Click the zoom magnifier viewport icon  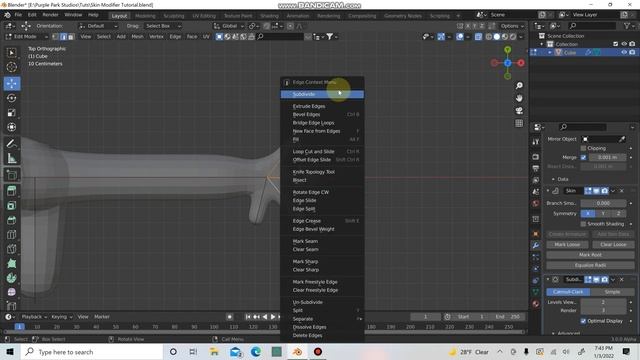tap(519, 86)
